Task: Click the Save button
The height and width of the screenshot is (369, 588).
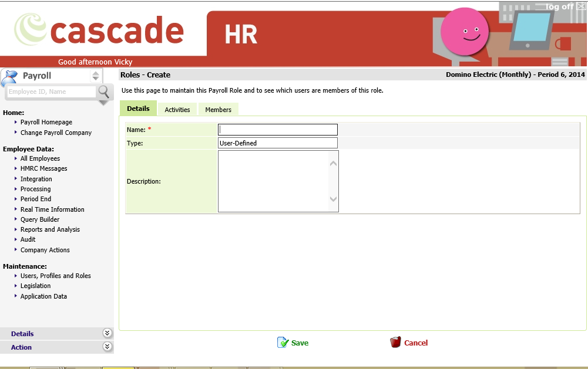Action: (x=293, y=343)
